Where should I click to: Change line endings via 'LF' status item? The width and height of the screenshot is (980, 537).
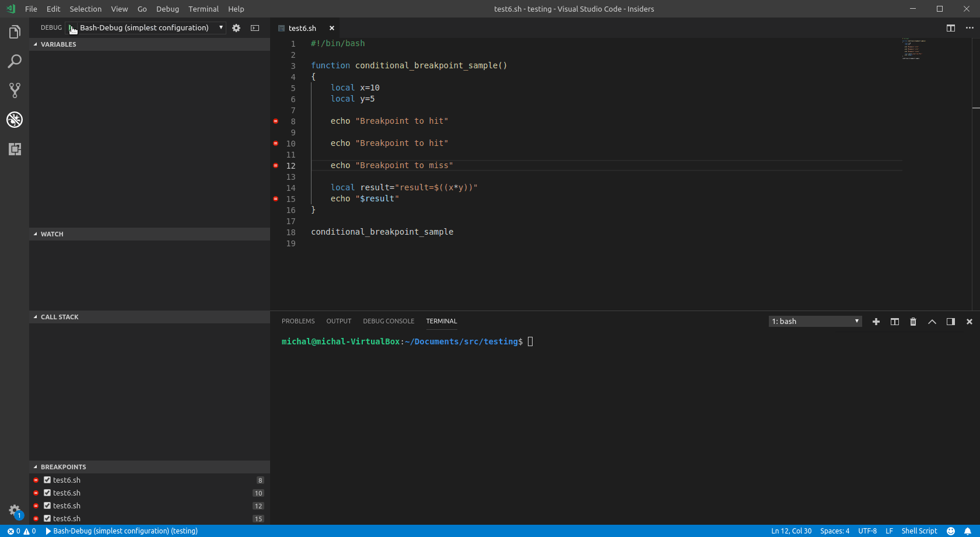[889, 531]
